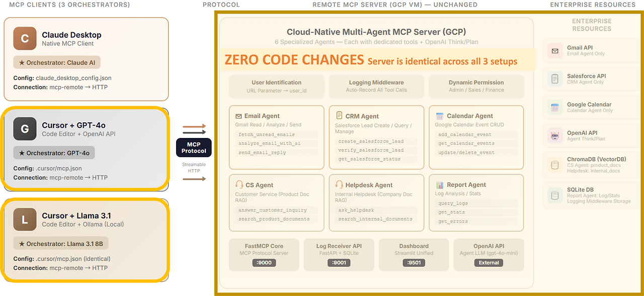Image resolution: width=644 pixels, height=296 pixels.
Task: Click the claude_desktop_config.json config text
Action: 73,79
